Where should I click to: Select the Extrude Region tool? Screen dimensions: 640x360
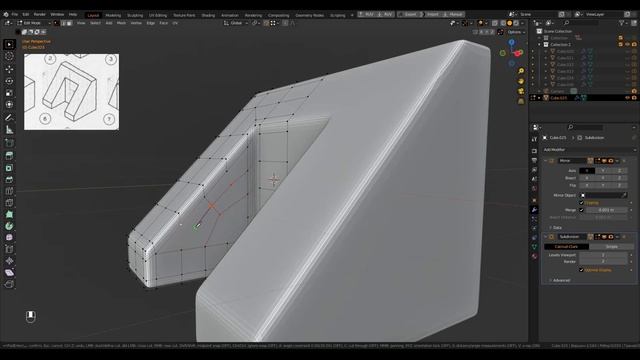pos(9,155)
